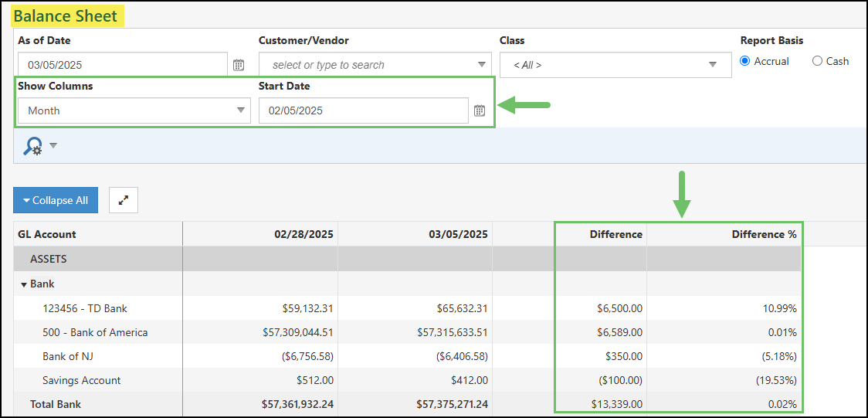Viewport: 868px width, 418px height.
Task: Click the Collapse All button
Action: pos(56,200)
